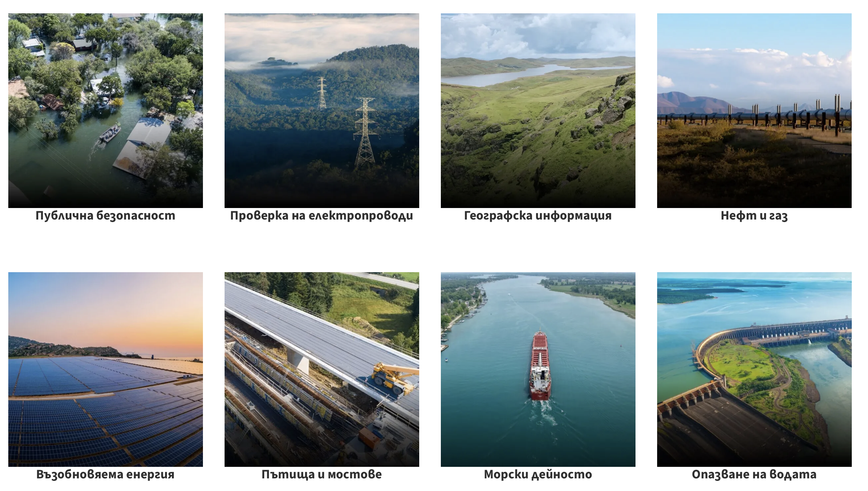Open the power line towers image
This screenshot has width=868, height=491.
click(322, 110)
